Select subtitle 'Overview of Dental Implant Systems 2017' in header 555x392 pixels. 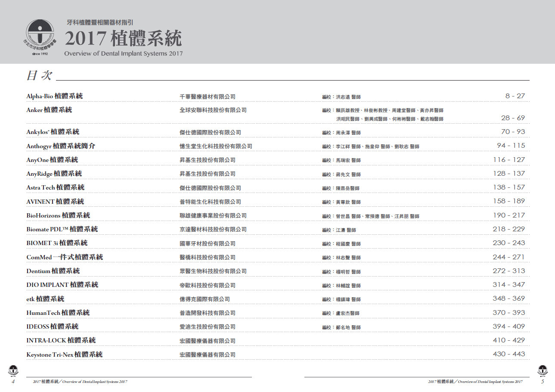coord(124,54)
